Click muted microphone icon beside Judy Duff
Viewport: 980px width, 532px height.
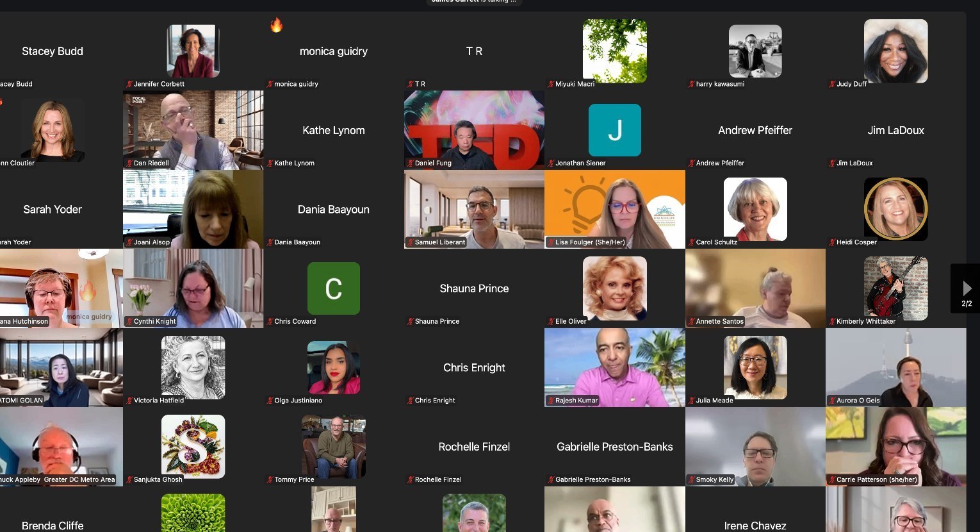[832, 84]
